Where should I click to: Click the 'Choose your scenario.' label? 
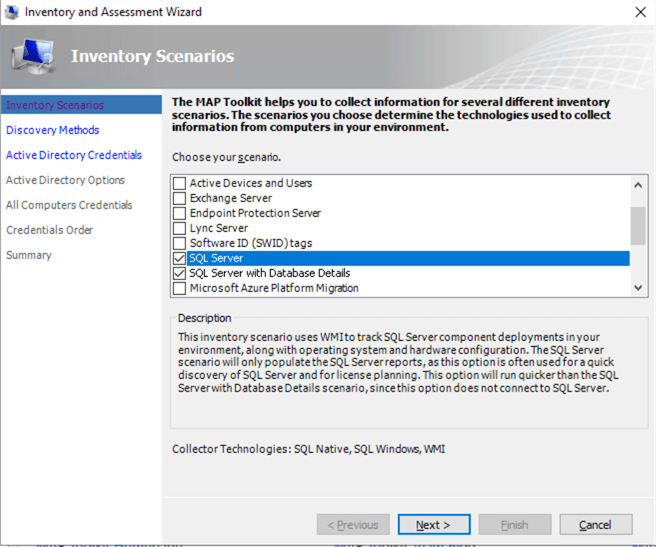click(x=226, y=157)
